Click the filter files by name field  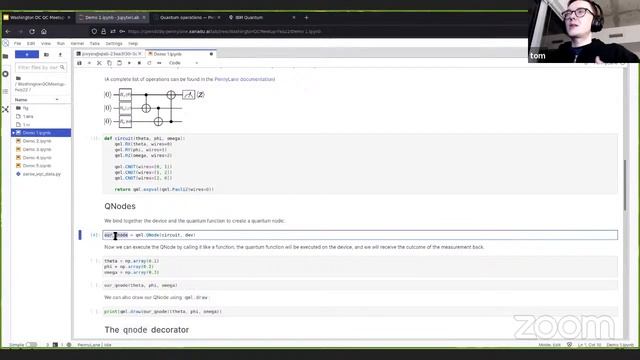click(40, 67)
